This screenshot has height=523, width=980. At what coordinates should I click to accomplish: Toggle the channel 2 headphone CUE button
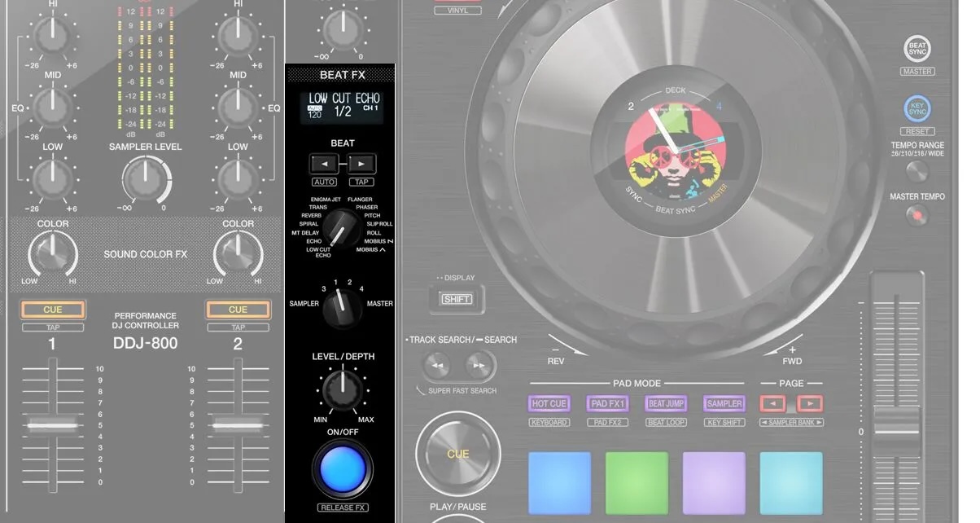coord(238,310)
